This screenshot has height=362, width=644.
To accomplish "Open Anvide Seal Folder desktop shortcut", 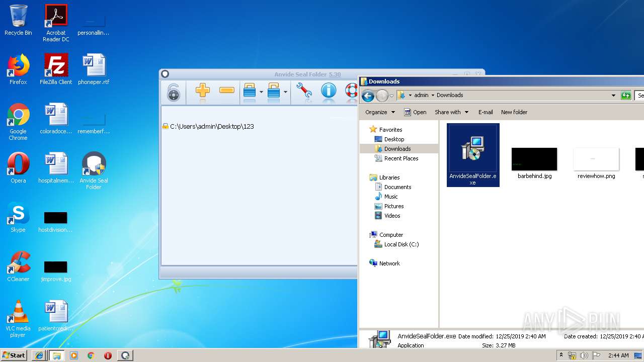I will 94,171.
